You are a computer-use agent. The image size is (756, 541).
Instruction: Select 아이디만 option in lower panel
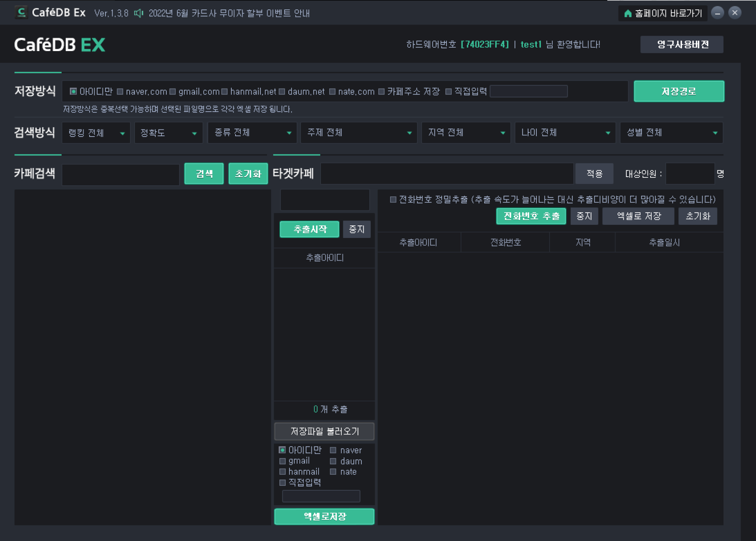pyautogui.click(x=282, y=450)
